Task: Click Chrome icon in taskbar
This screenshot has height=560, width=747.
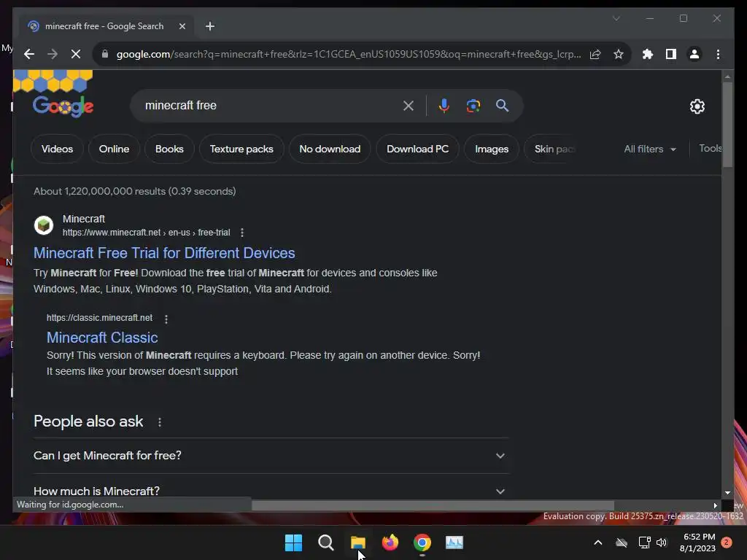Action: [422, 542]
